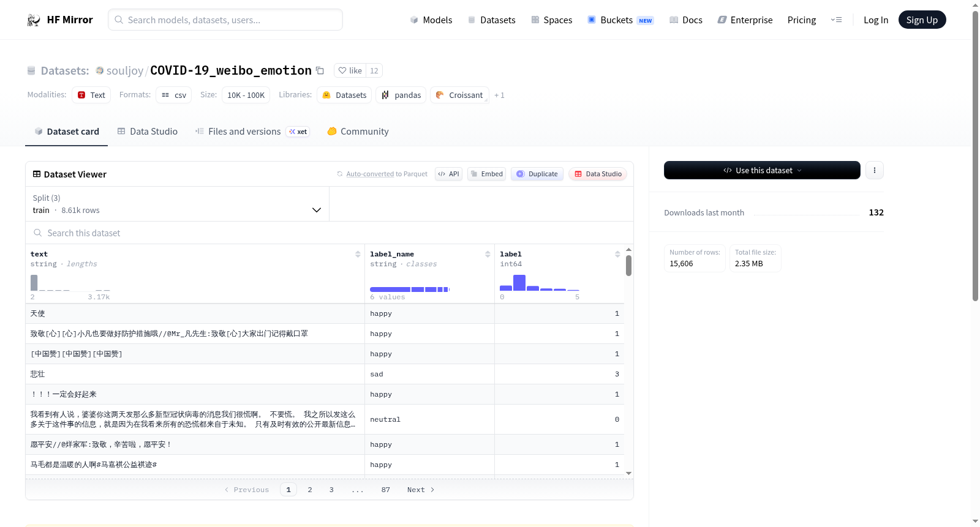Click the row with text 悲壮

[x=325, y=374]
